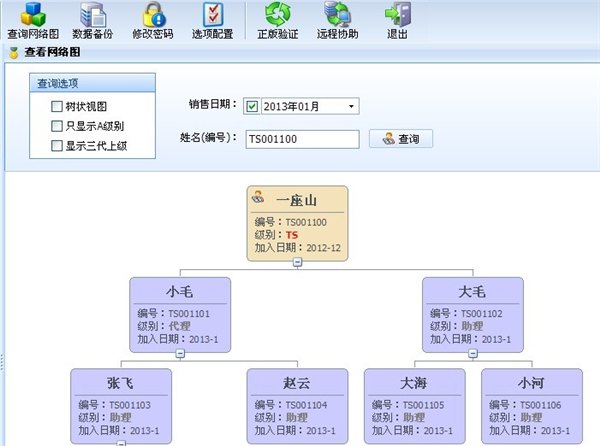Click 编号：TS001105 in 大海 card
This screenshot has height=446, width=600.
[x=408, y=405]
